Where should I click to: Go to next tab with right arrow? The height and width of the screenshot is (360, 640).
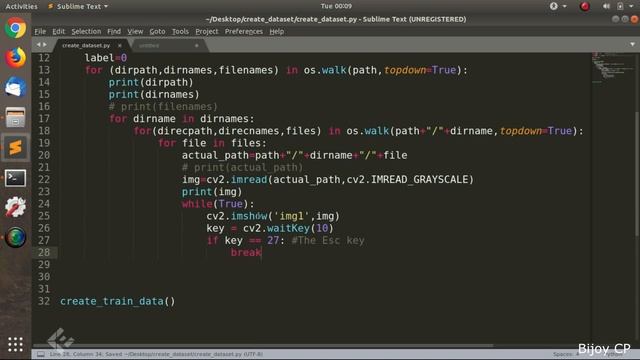pos(44,44)
